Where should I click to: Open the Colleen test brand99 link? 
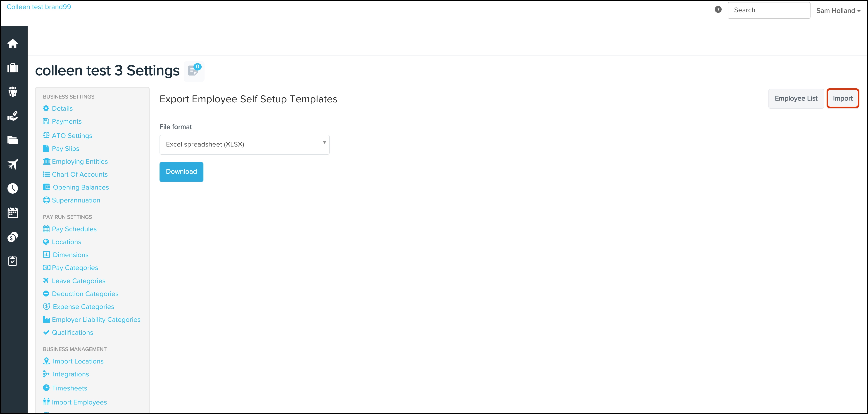point(39,7)
